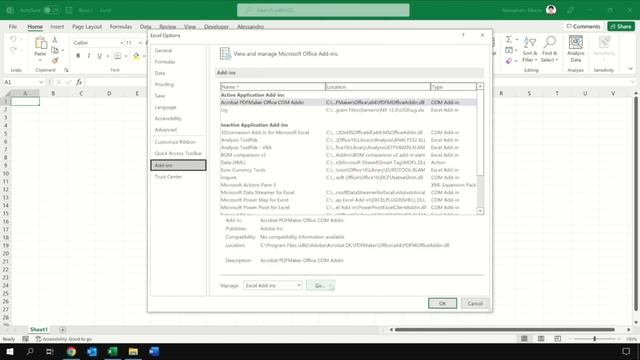Switch to Page Break Preview view
The image size is (640, 360).
[x=558, y=339]
